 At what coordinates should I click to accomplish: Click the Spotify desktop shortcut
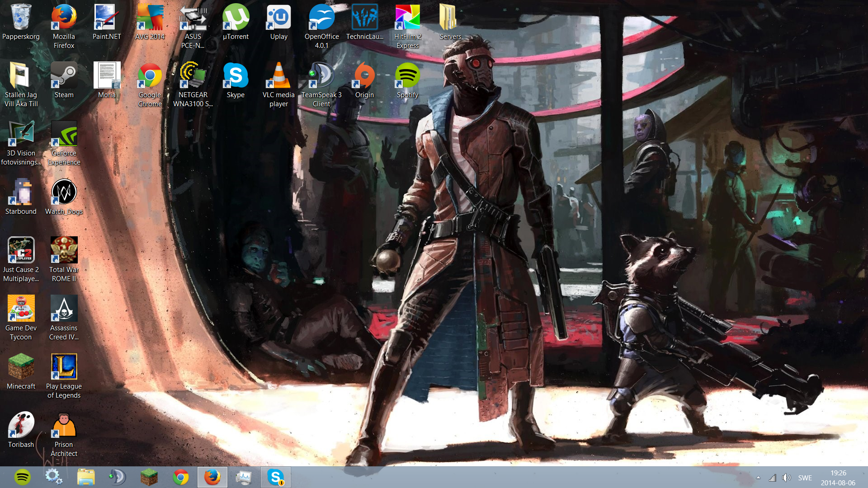pos(408,80)
